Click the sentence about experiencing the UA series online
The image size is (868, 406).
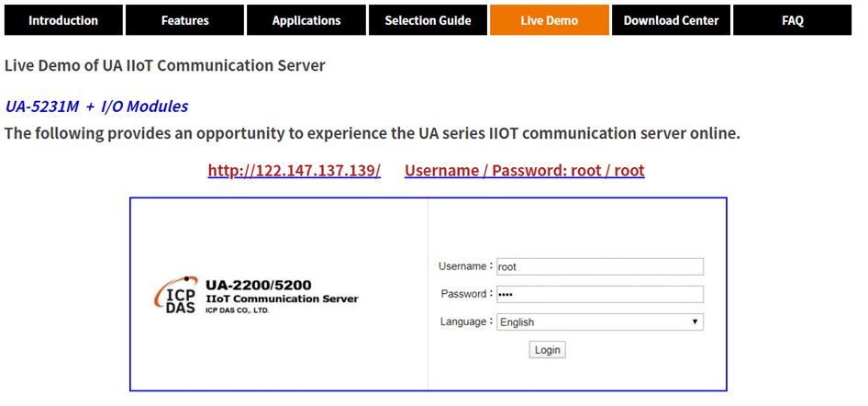pos(372,133)
